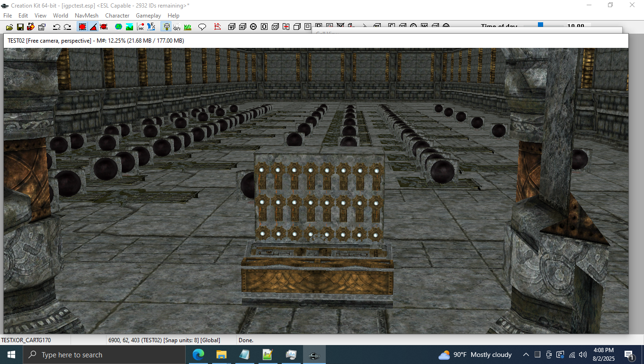Click the PC archive toolbar icon
Viewport: 644px width, 364px height.
[31, 27]
